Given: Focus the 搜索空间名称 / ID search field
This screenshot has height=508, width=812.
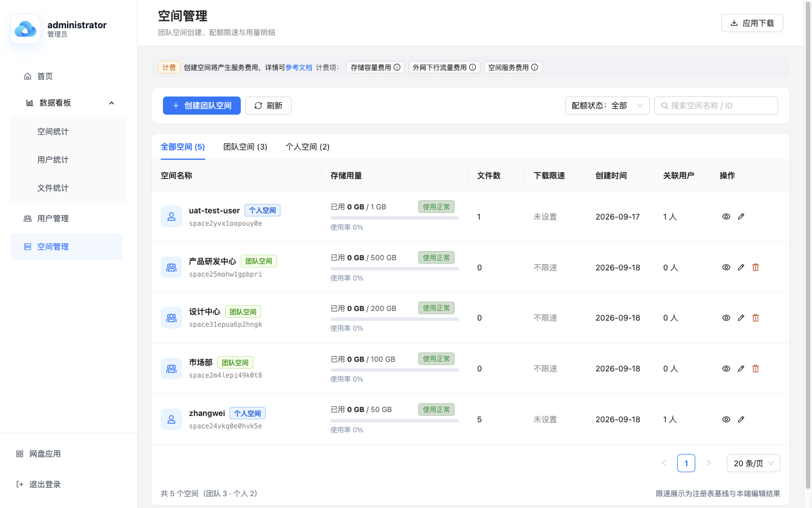Looking at the screenshot, I should 716,106.
